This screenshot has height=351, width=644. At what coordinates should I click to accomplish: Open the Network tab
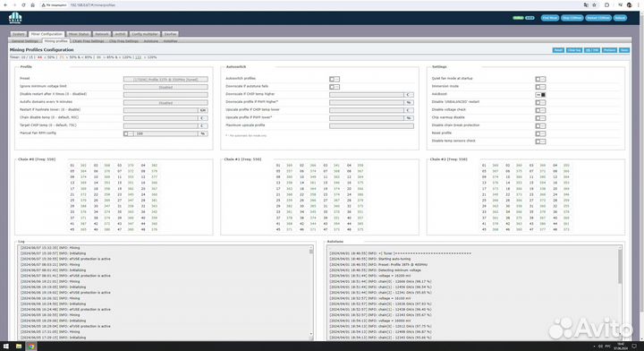[x=101, y=34]
